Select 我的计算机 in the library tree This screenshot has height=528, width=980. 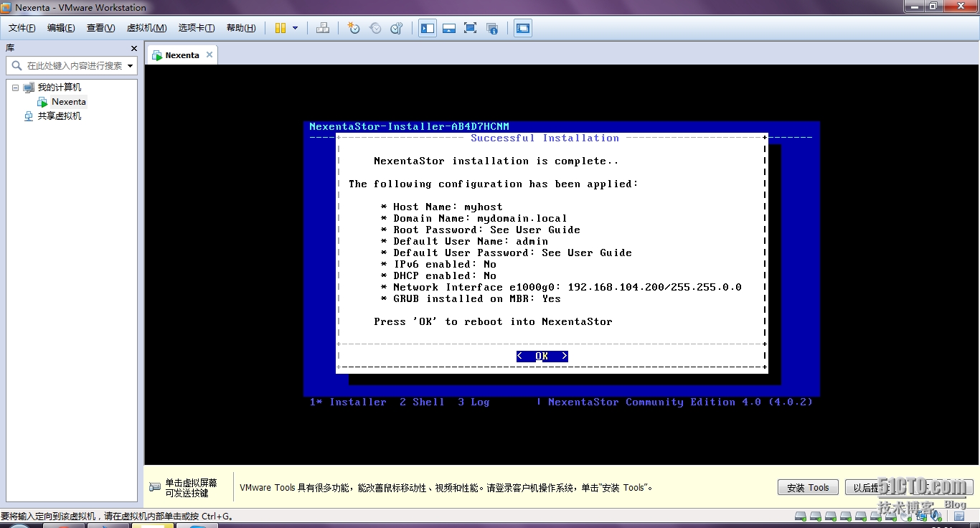pyautogui.click(x=59, y=88)
